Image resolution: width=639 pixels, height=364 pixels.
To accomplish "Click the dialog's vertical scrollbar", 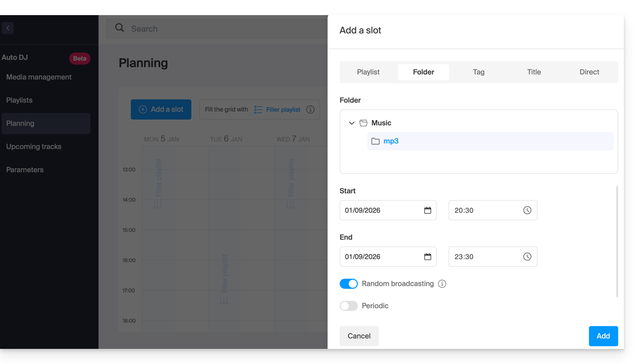I will [x=617, y=242].
